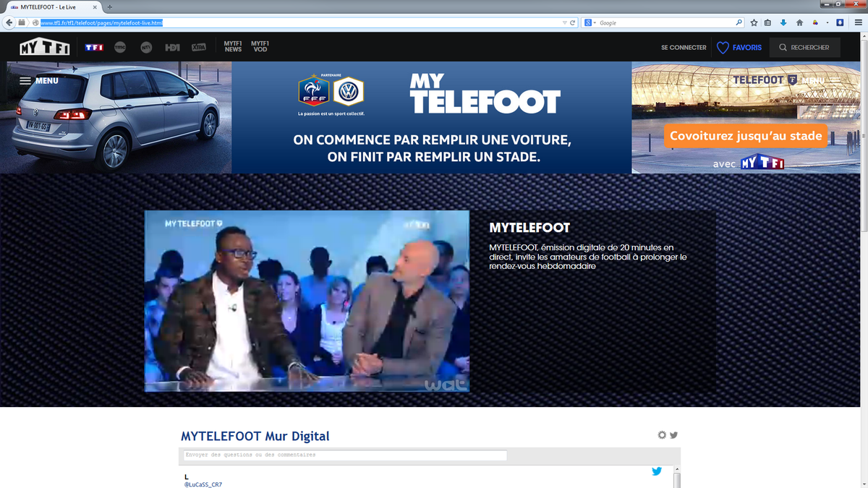Open the hamburger MENU on the banner
The height and width of the screenshot is (488, 868).
coord(39,81)
